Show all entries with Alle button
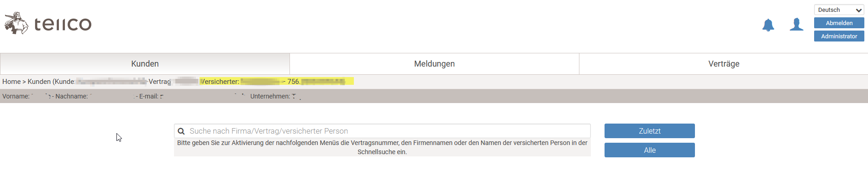 pyautogui.click(x=649, y=150)
